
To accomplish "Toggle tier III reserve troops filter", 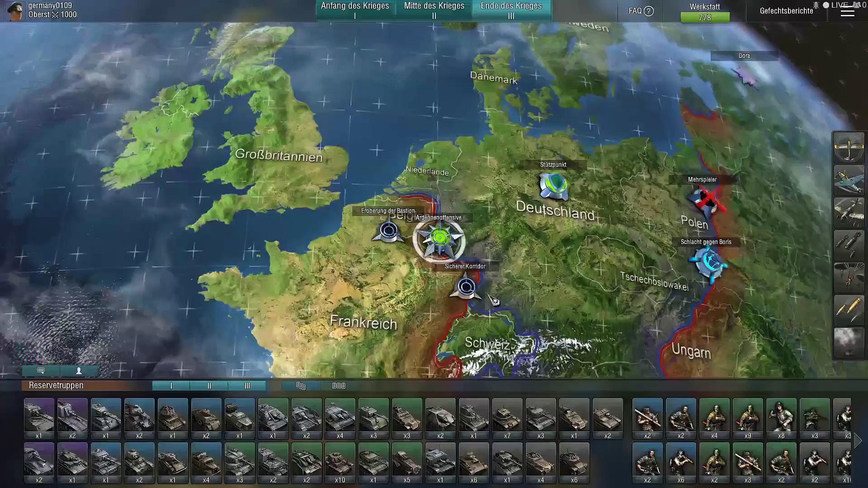I will coord(247,386).
